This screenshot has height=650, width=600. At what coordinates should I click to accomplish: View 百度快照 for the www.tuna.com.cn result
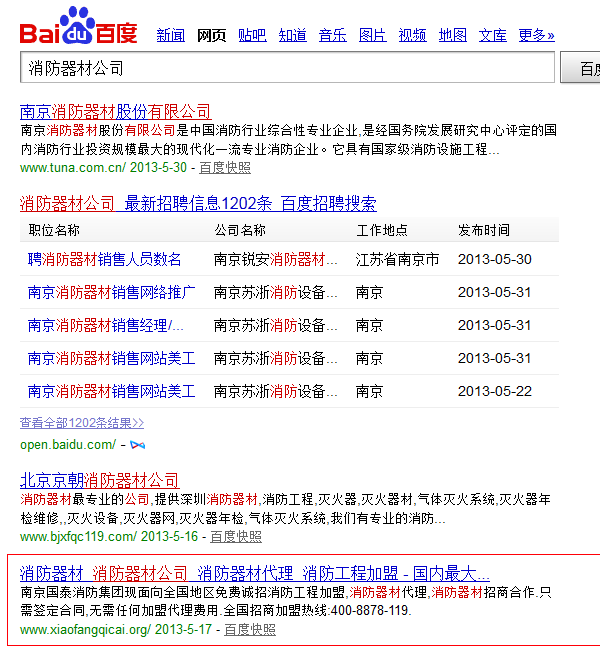pos(225,167)
